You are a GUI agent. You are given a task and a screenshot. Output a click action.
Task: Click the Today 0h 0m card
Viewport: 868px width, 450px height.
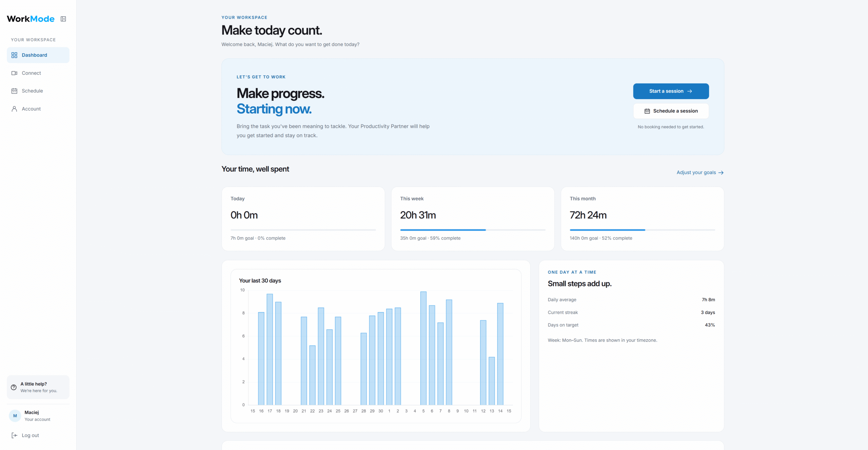pos(303,219)
